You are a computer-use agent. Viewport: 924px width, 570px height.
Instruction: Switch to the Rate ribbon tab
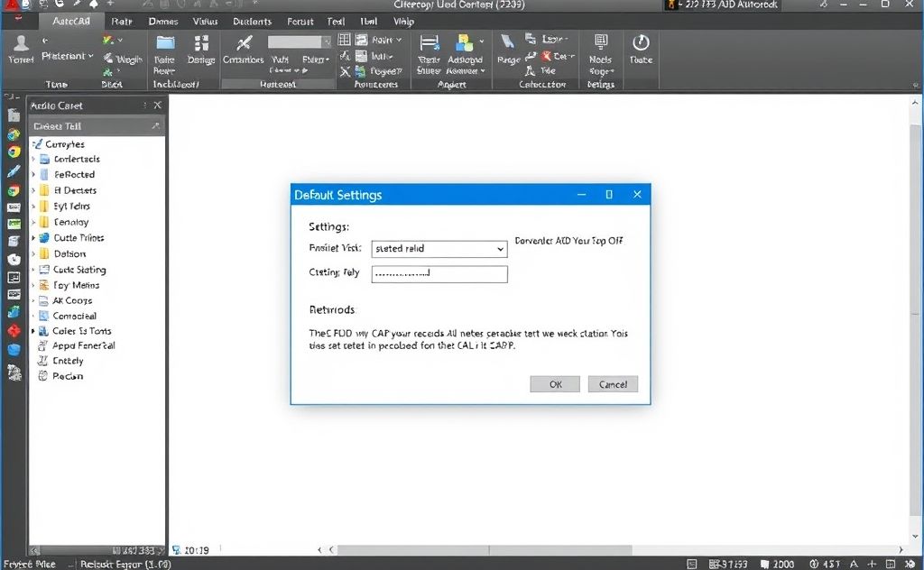[122, 21]
